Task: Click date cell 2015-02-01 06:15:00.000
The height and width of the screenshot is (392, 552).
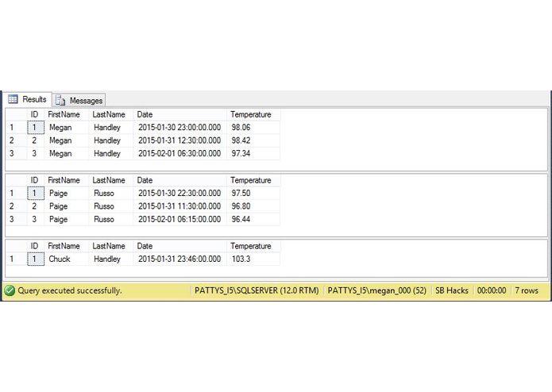Action: (x=179, y=219)
